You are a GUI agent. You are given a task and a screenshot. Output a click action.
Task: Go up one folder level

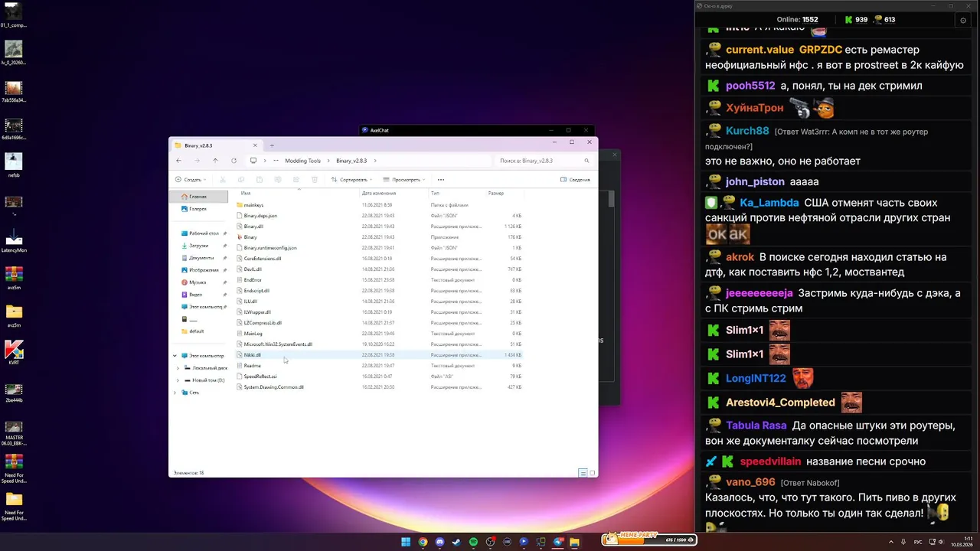pos(215,161)
